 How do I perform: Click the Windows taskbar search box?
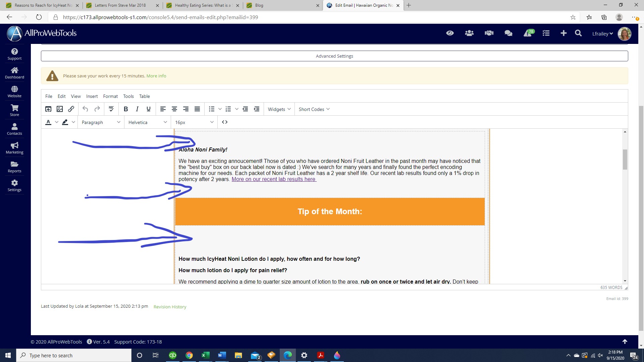tap(74, 355)
